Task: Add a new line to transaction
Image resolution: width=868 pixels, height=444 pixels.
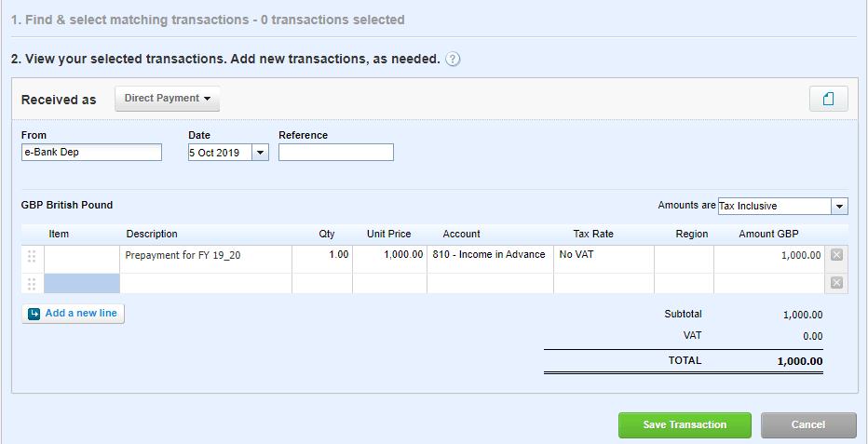Action: pyautogui.click(x=73, y=314)
